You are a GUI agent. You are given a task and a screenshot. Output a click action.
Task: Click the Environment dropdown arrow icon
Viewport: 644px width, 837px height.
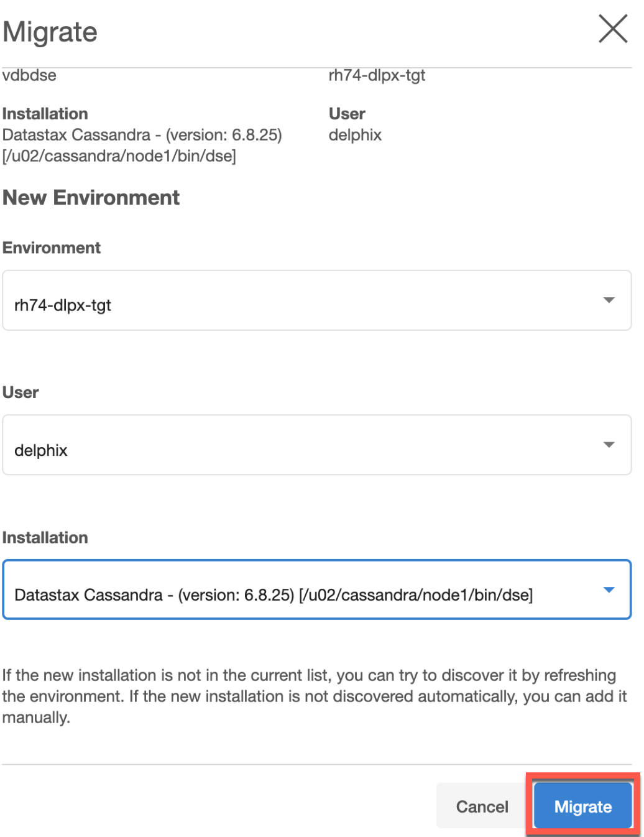tap(609, 300)
